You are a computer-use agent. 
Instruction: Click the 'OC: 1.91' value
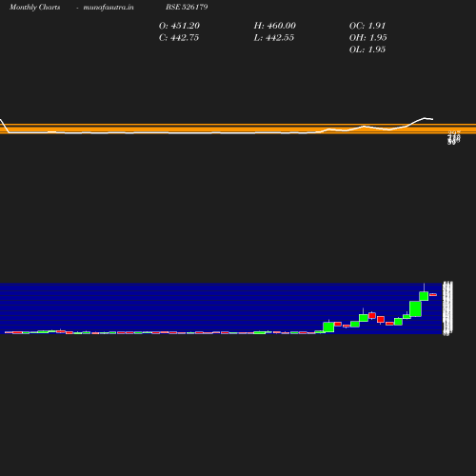[367, 26]
